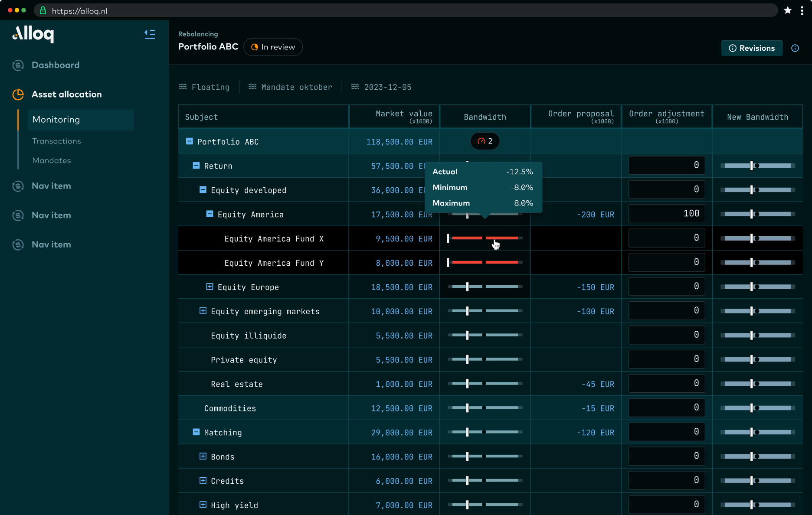812x515 pixels.
Task: Open the last Nav item in the sidebar
Action: tap(51, 244)
